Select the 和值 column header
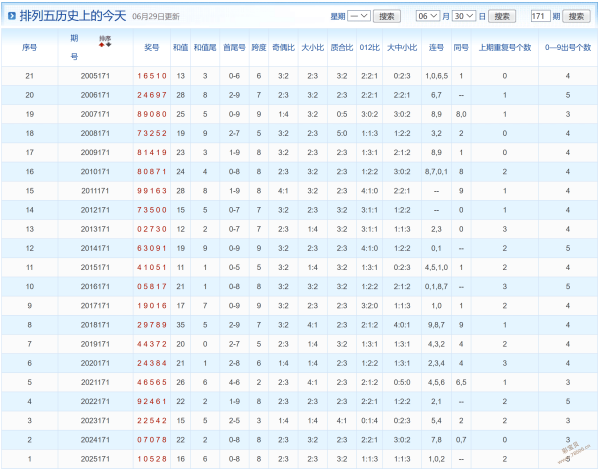 coord(180,47)
